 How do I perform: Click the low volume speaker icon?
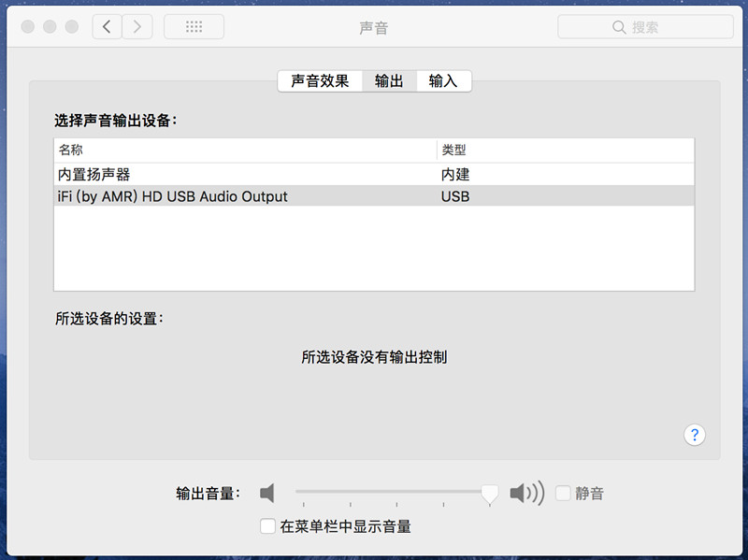268,493
